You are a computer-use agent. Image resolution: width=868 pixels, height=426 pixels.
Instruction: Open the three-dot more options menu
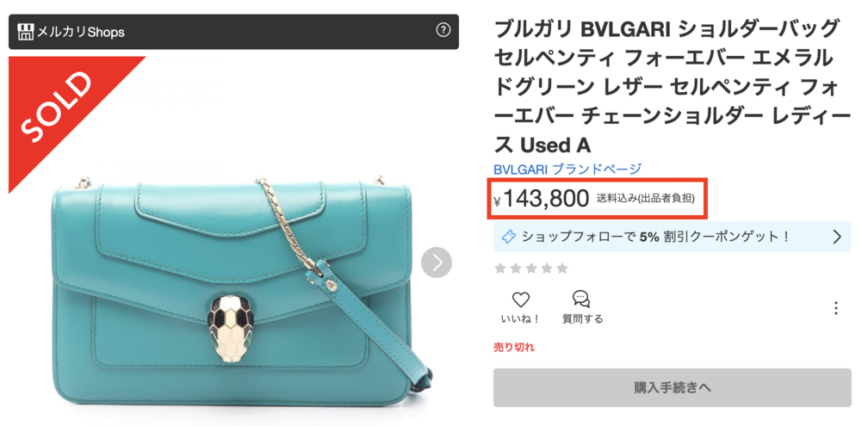pyautogui.click(x=836, y=308)
